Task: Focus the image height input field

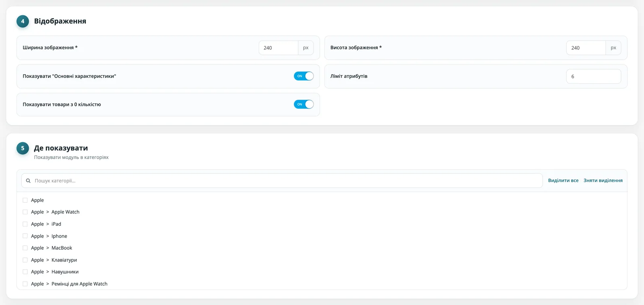Action: [586, 48]
